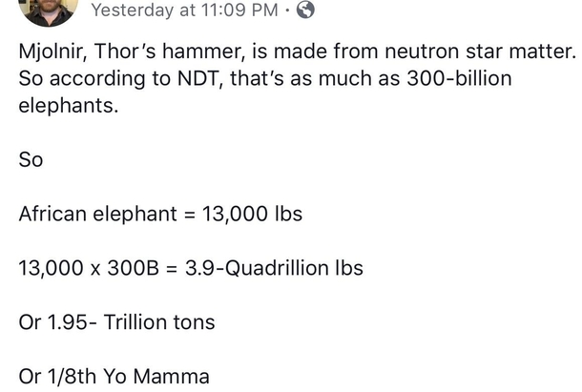This screenshot has height=392, width=582.
Task: Open the Yesterday at 11:09 PM timestamp
Action: pyautogui.click(x=185, y=10)
